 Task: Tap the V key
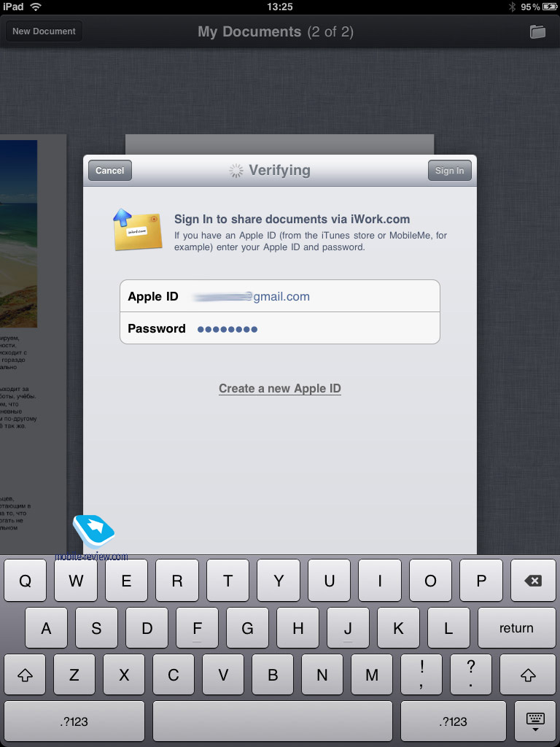pos(223,675)
